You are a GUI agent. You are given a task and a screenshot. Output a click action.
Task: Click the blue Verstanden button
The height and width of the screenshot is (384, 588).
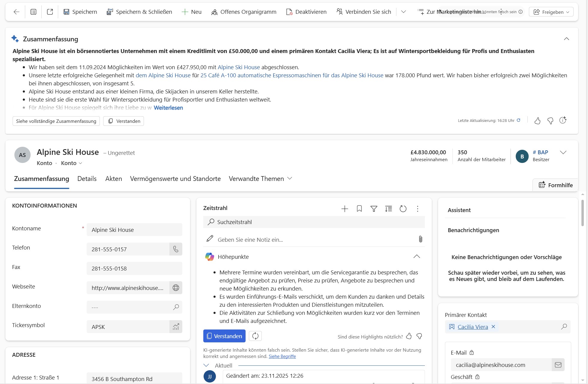pos(224,336)
